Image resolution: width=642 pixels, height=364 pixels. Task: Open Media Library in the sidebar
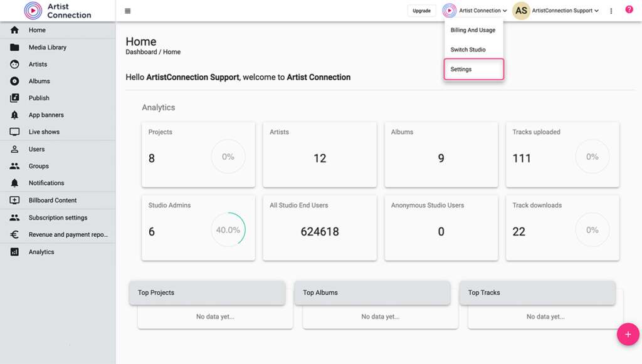[58, 47]
